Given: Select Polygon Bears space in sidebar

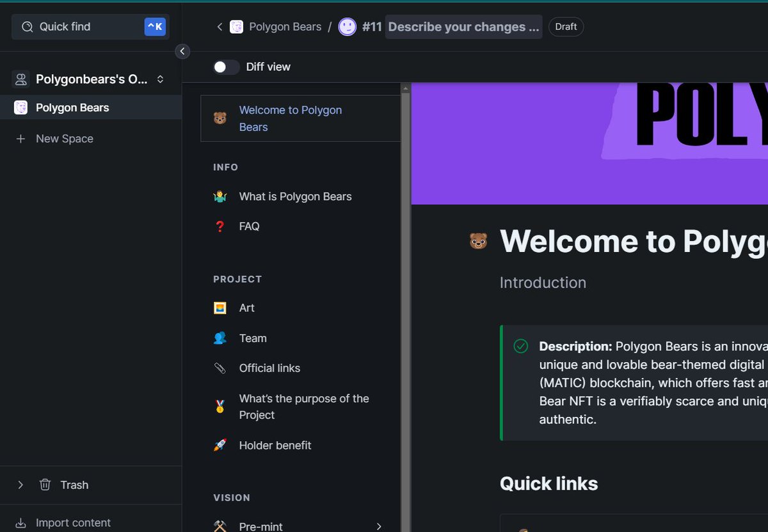Looking at the screenshot, I should (91, 107).
